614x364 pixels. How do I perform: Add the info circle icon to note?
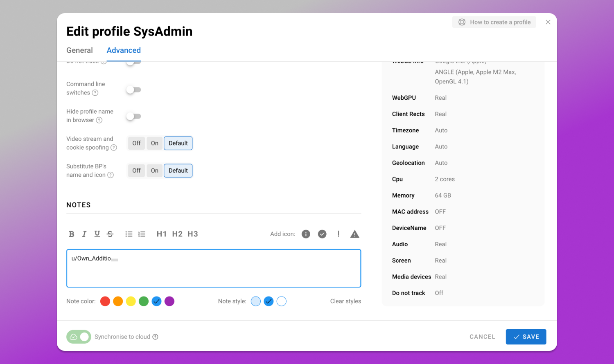coord(306,234)
